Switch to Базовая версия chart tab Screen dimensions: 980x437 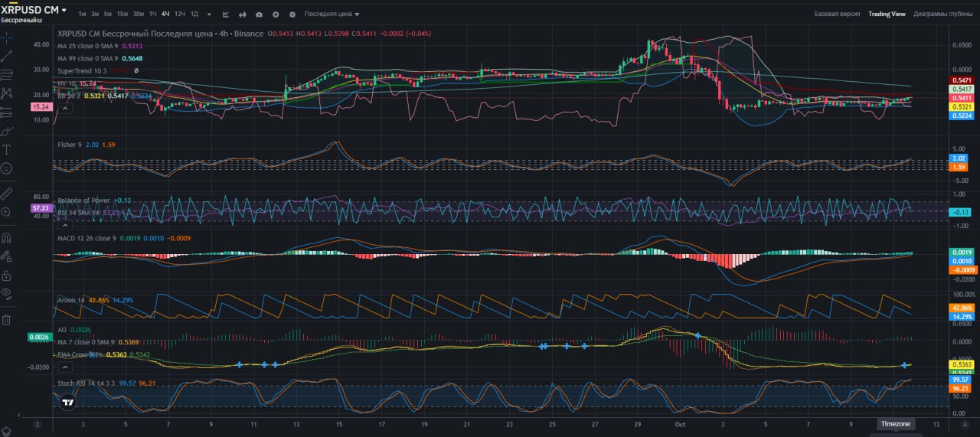tap(837, 14)
